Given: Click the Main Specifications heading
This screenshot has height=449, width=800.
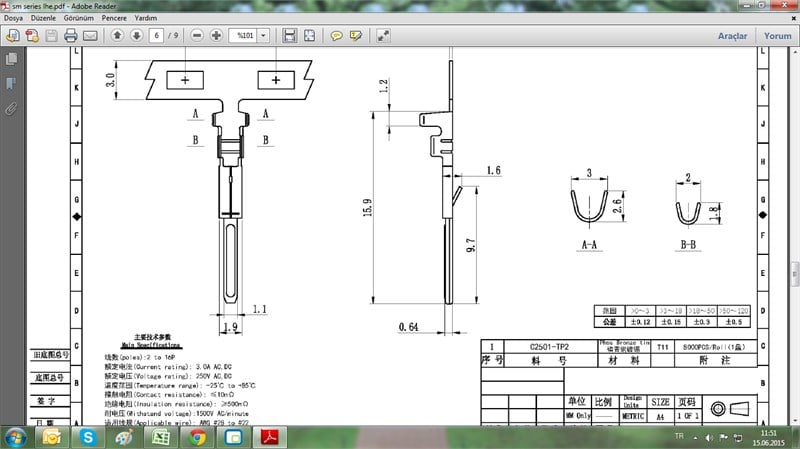Looking at the screenshot, I should (x=152, y=345).
